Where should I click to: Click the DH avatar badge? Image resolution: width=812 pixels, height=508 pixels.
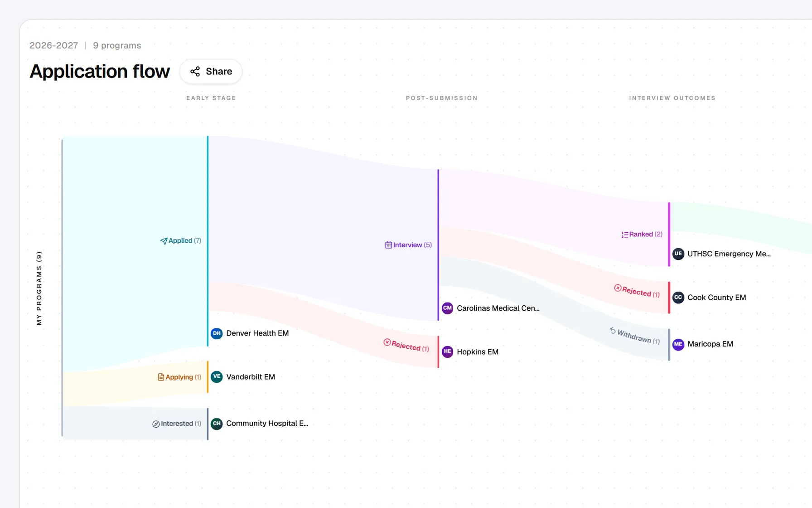tap(217, 333)
